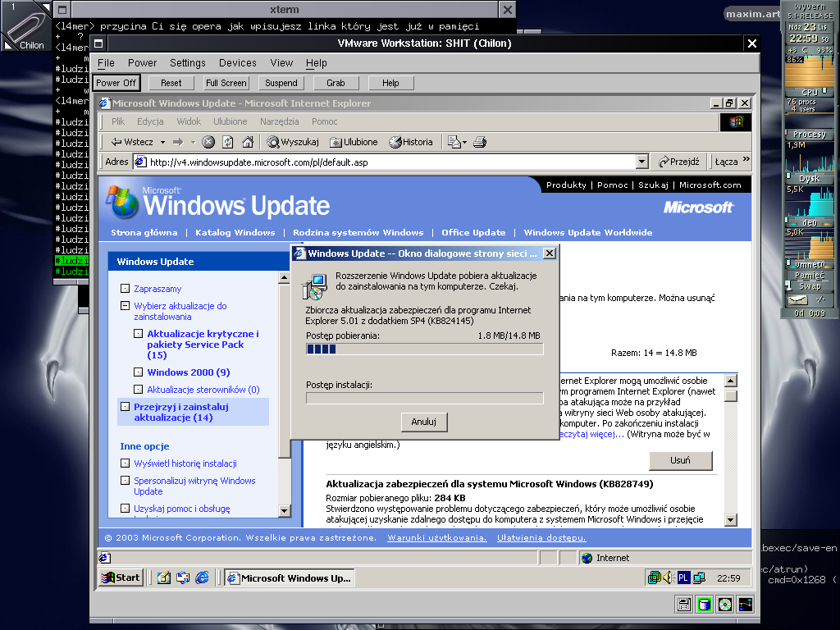Click the VMware CD-ROM device status icon
This screenshot has width=840, height=630.
tap(724, 605)
